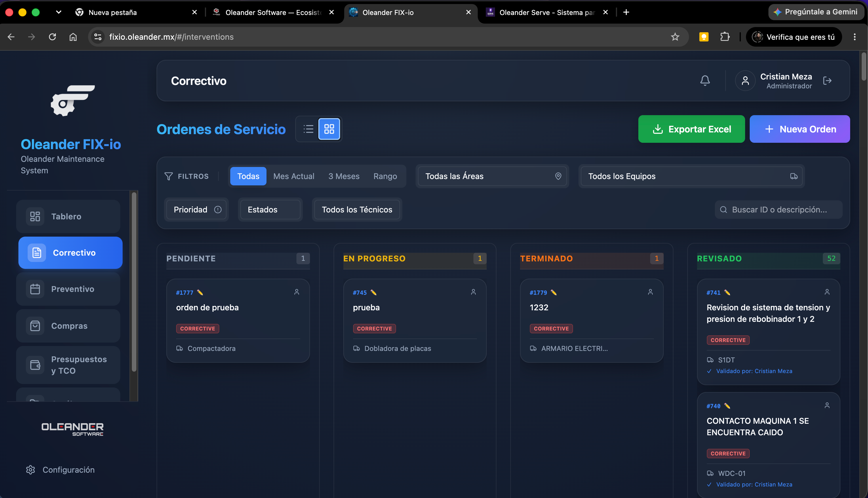The image size is (868, 498).
Task: Select the Mes Actual date filter
Action: tap(294, 176)
